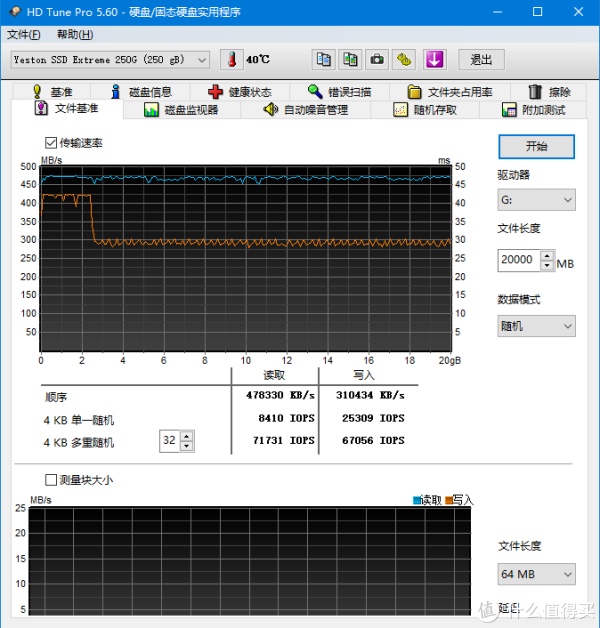600x628 pixels.
Task: Decrease file length with down arrow
Action: (x=547, y=265)
